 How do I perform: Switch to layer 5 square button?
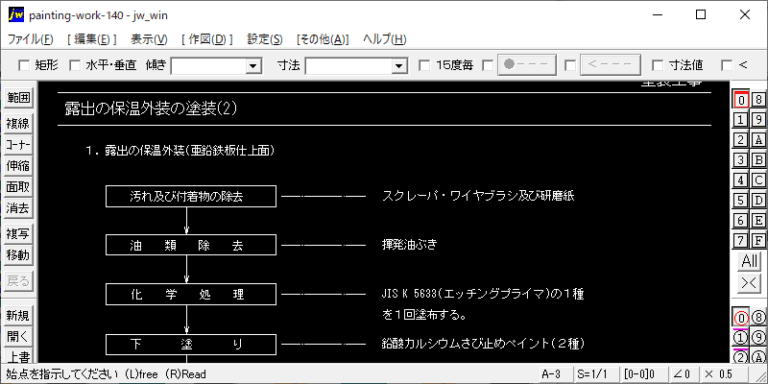tap(741, 200)
